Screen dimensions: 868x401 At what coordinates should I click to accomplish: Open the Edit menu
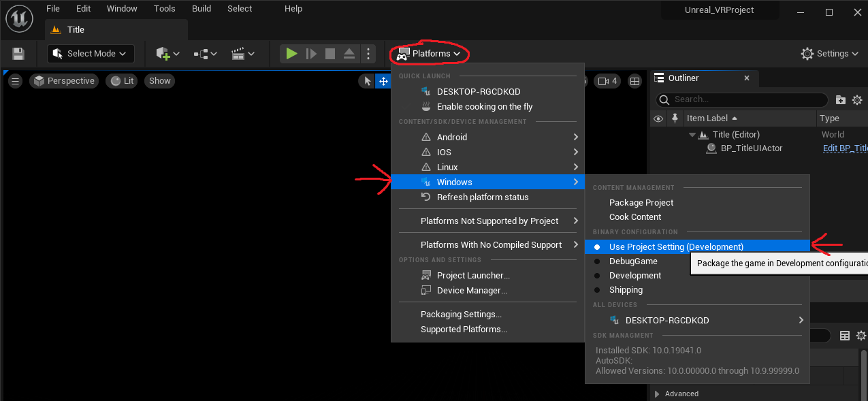point(83,9)
